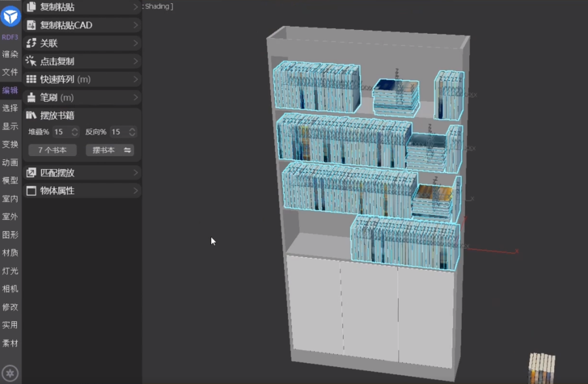Open the 文件 sidebar tab
This screenshot has width=588, height=384.
10,72
